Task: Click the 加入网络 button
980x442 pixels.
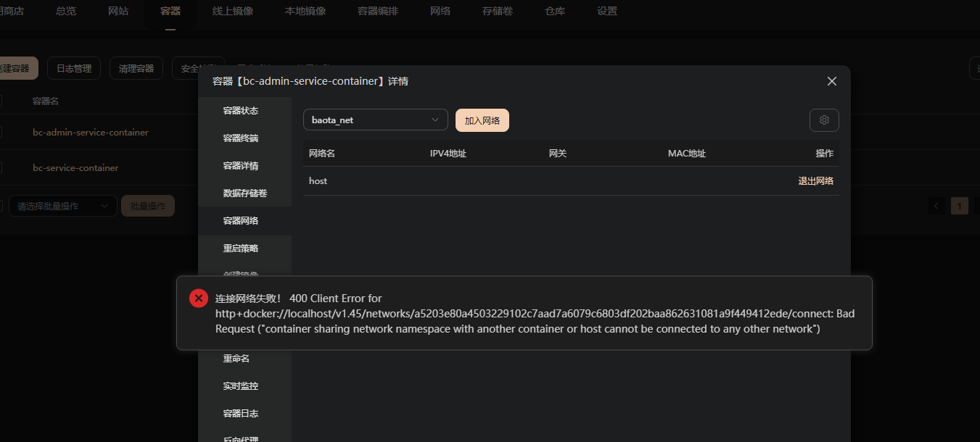Action: [x=482, y=120]
